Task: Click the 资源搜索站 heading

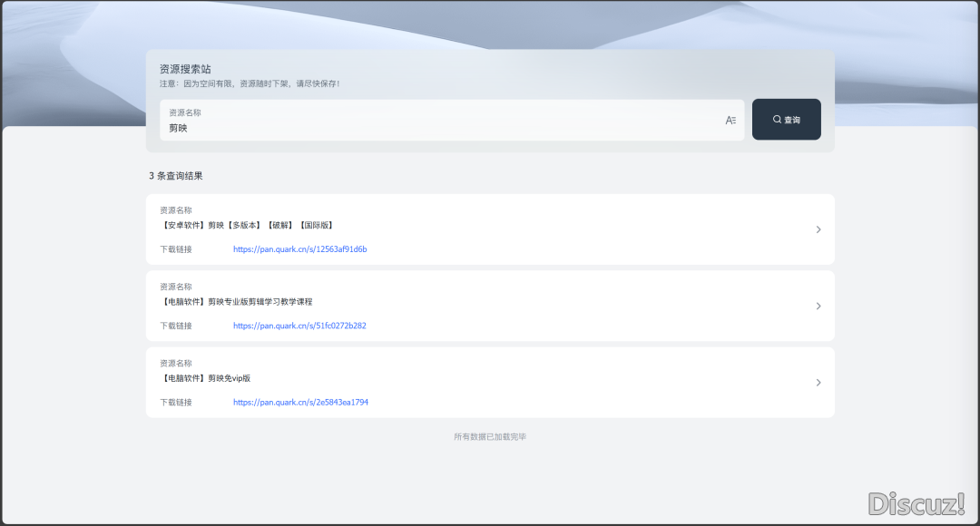Action: [185, 69]
